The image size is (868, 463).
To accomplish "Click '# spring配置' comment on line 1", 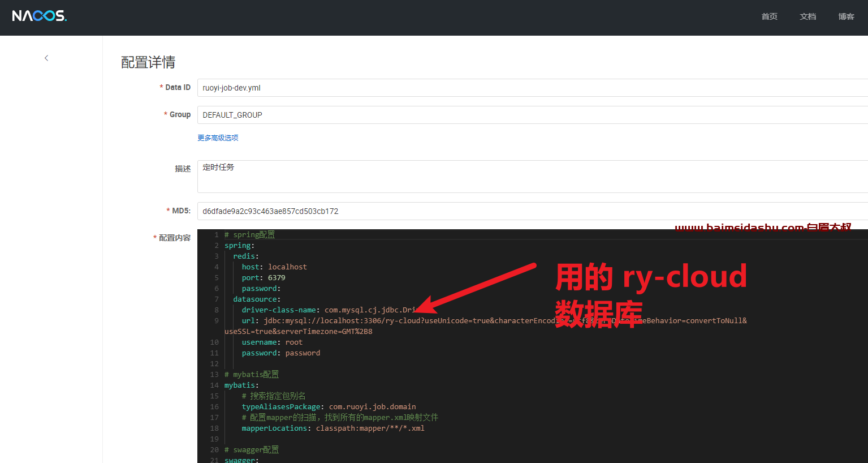I will 249,234.
